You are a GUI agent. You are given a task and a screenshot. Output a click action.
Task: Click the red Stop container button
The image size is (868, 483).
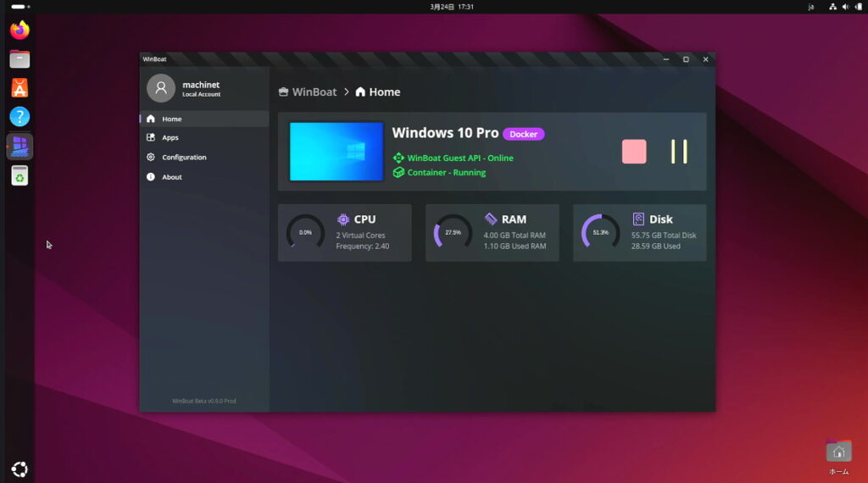click(633, 152)
